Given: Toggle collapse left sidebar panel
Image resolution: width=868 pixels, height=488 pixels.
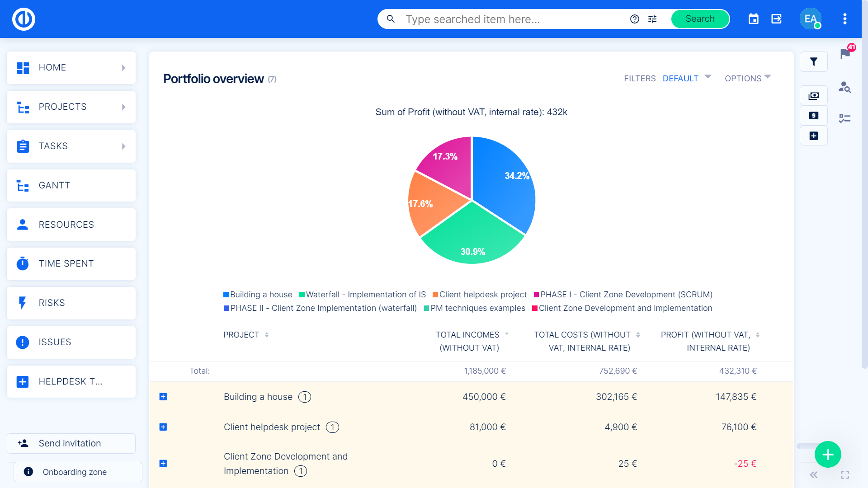Looking at the screenshot, I should tap(814, 475).
